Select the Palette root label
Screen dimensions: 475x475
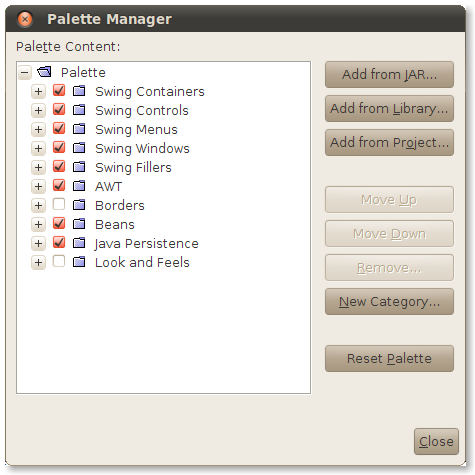(83, 72)
